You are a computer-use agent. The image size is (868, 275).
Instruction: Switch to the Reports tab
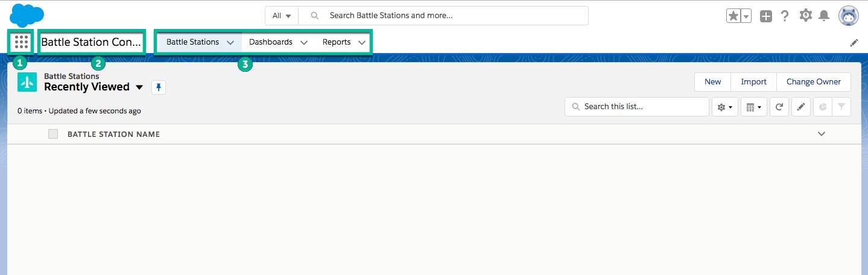pyautogui.click(x=337, y=42)
